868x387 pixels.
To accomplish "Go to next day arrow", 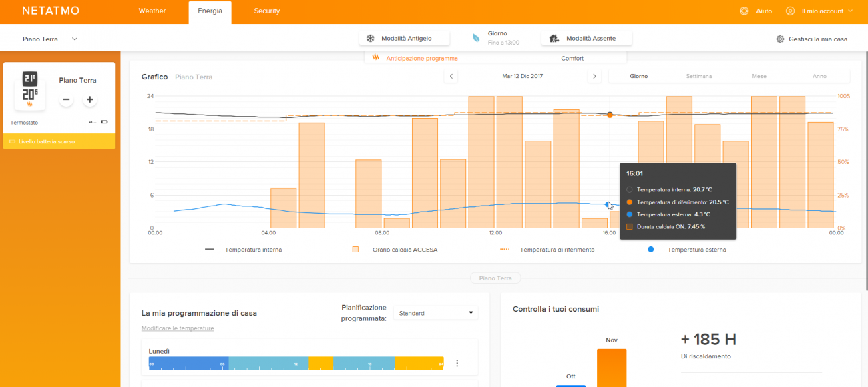I will point(594,76).
